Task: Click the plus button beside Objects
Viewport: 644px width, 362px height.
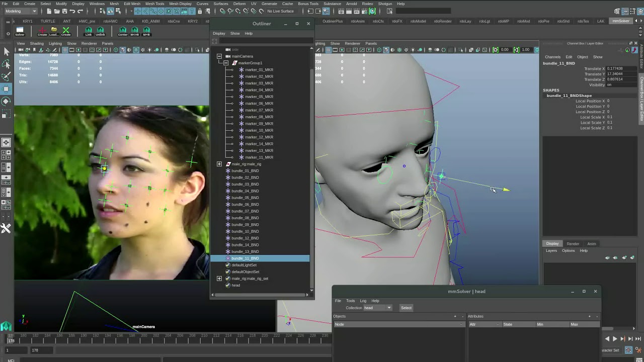Action: click(455, 316)
